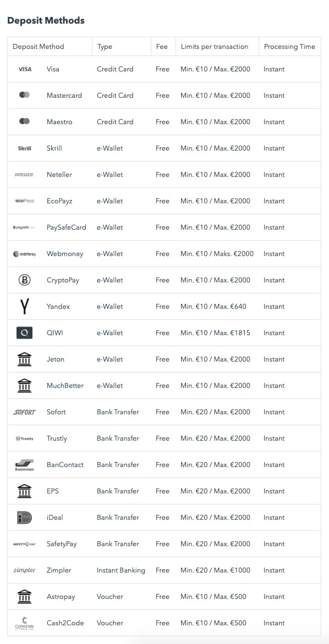Click the Visa logo icon
The height and width of the screenshot is (644, 329).
(x=25, y=69)
